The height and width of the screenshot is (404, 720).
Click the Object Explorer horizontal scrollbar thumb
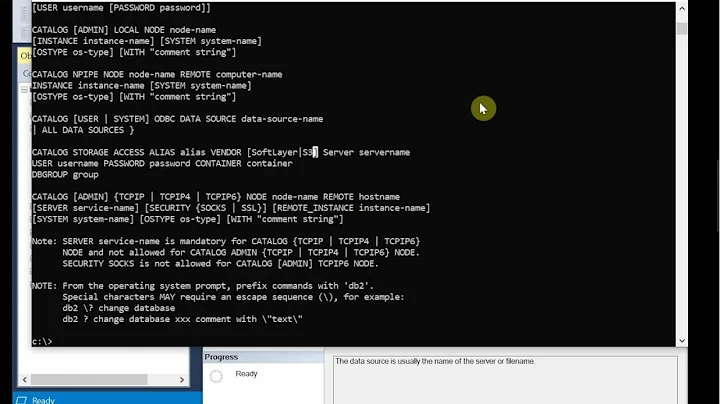tap(89, 380)
